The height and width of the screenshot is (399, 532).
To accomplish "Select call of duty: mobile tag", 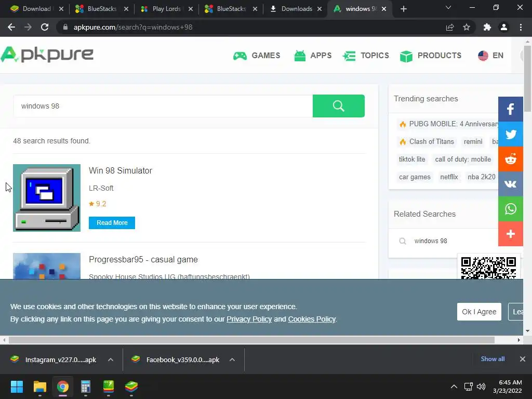I will point(463,159).
